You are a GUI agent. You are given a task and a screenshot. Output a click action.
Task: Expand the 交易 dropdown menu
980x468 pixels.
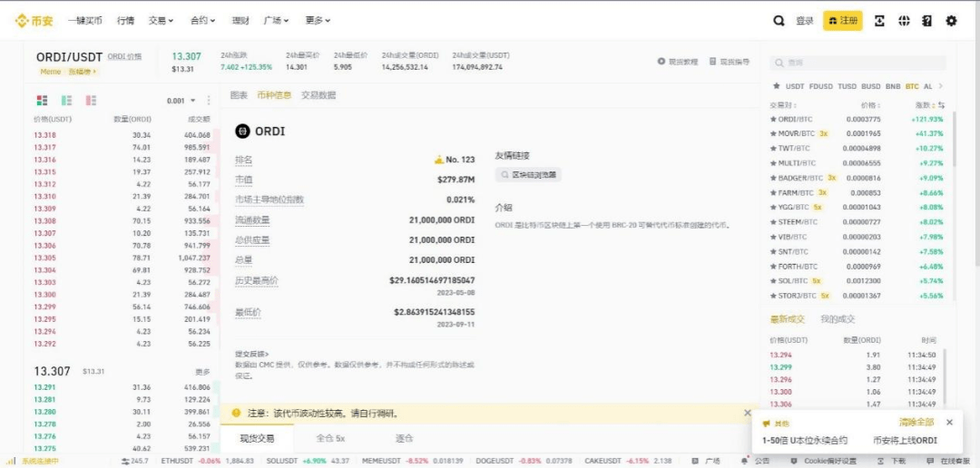[162, 20]
